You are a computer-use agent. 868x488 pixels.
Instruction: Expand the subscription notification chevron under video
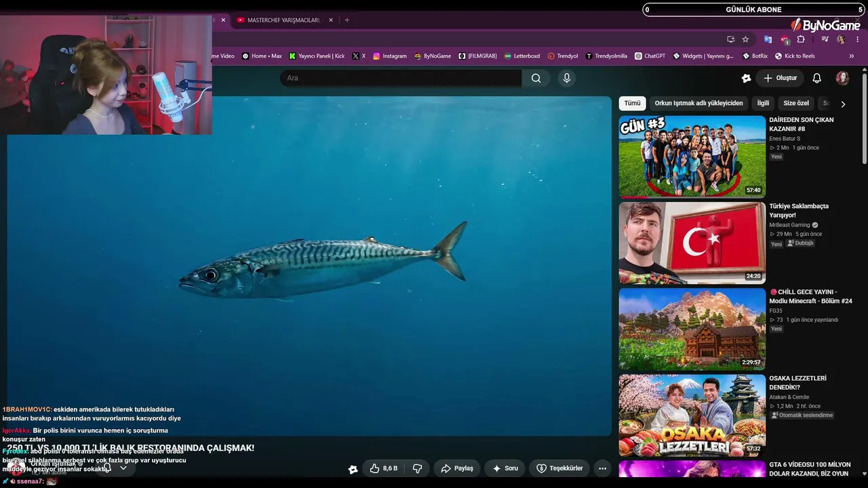tap(123, 468)
